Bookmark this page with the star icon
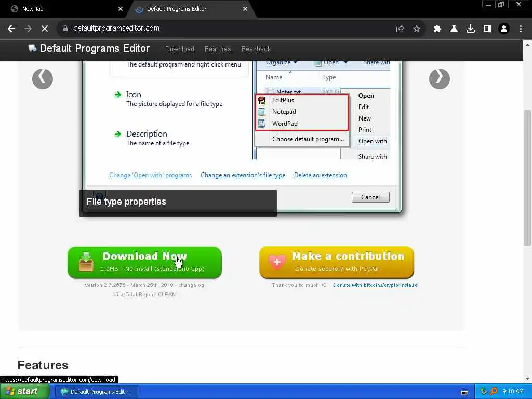Viewport: 532px width, 399px height. point(417,29)
